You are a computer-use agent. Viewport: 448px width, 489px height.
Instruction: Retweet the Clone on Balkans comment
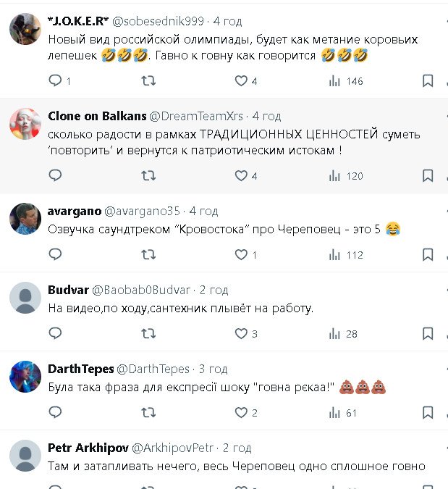pos(148,175)
